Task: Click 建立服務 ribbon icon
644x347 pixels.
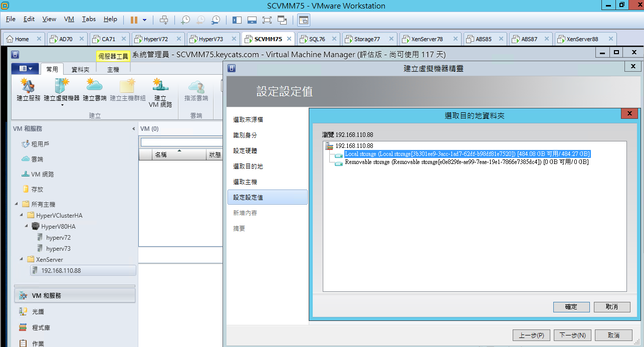Action: (29, 90)
